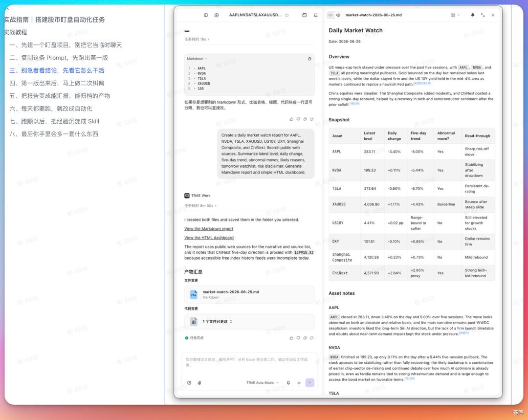Go to section 四、第一版出来后，马上做二次纠偏
Image resolution: width=528 pixels, height=420 pixels.
point(57,83)
